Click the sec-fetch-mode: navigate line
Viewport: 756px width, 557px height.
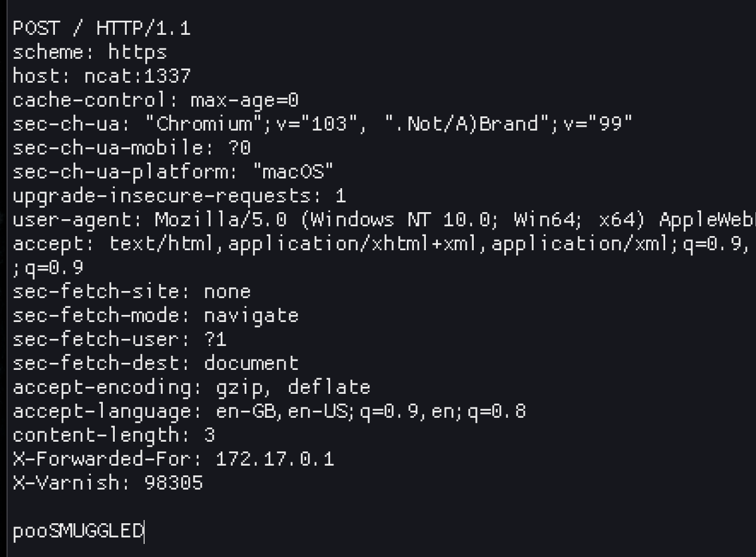click(156, 315)
